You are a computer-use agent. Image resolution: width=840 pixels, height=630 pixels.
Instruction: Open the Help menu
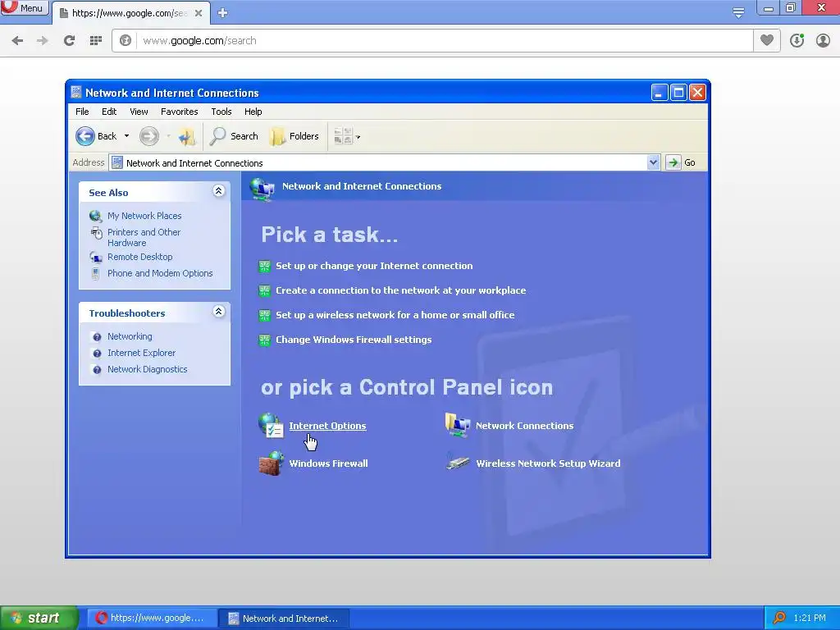click(253, 112)
